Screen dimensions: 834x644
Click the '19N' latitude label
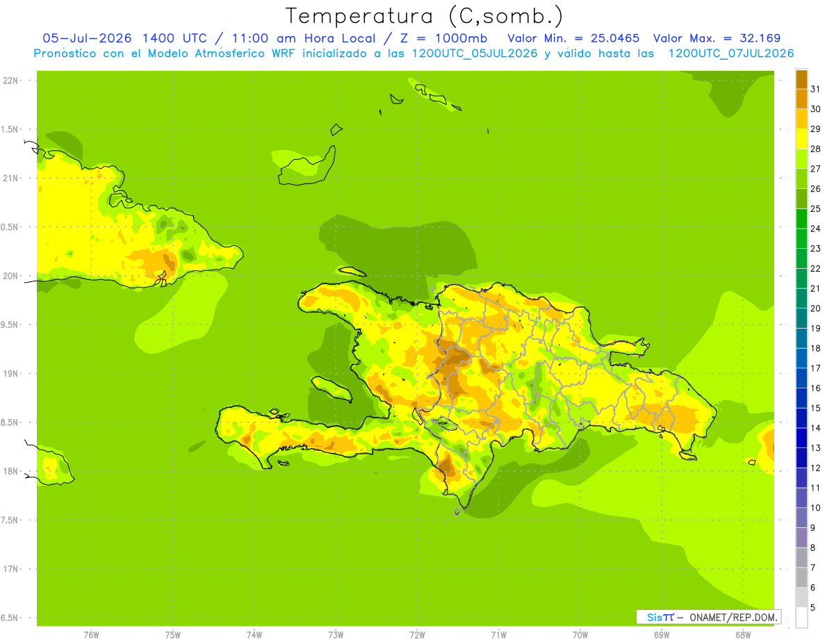click(10, 373)
